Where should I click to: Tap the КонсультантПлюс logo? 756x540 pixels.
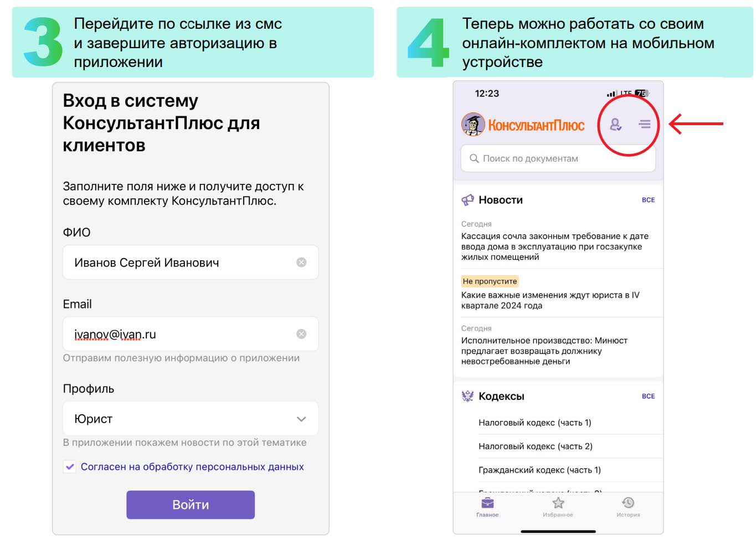pyautogui.click(x=523, y=125)
